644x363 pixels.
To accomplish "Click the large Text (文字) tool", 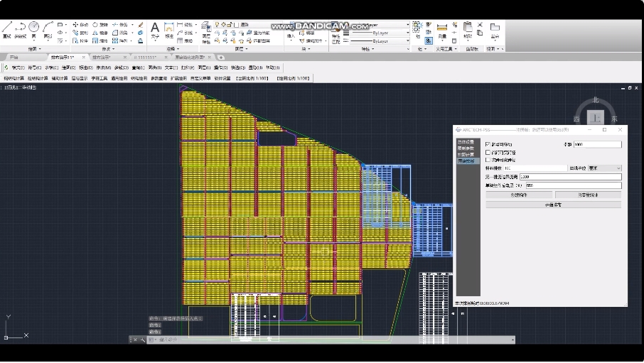I will pos(155,29).
